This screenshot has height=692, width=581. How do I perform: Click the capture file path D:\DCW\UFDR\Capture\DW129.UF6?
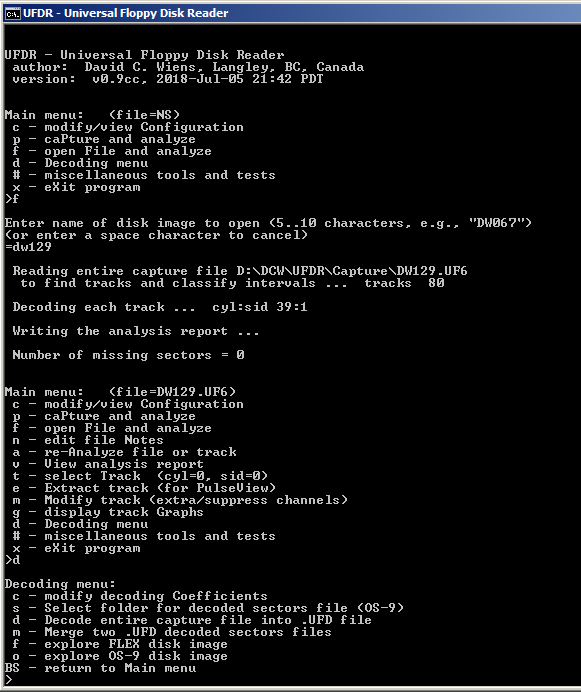352,271
